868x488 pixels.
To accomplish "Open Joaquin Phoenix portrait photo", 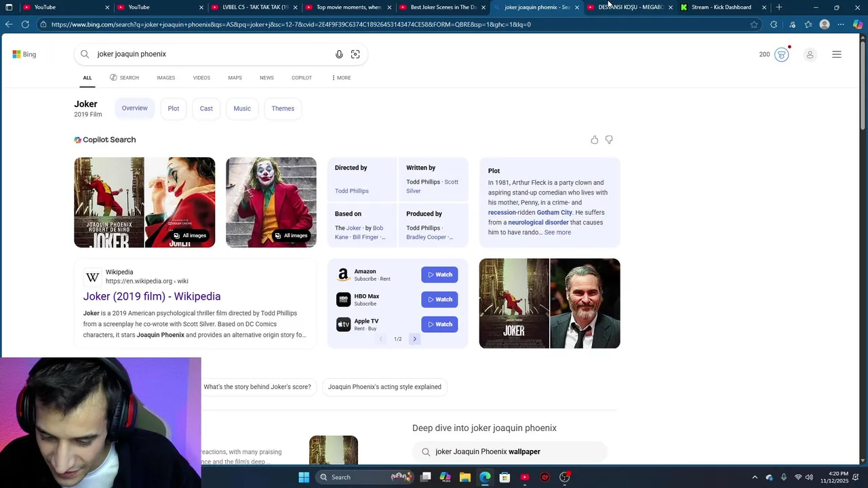I will (585, 304).
